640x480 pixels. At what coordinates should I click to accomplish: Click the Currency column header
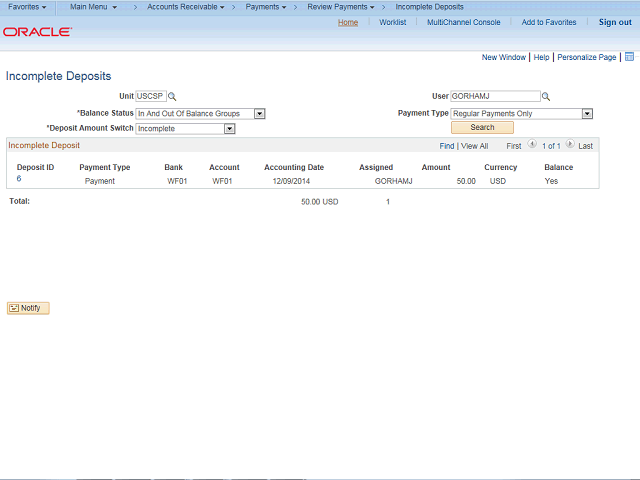500,167
